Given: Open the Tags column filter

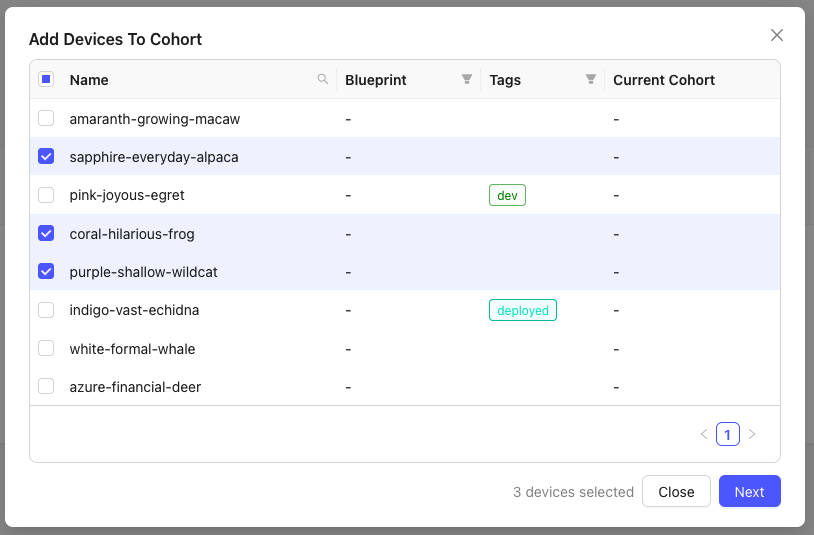Looking at the screenshot, I should 591,79.
